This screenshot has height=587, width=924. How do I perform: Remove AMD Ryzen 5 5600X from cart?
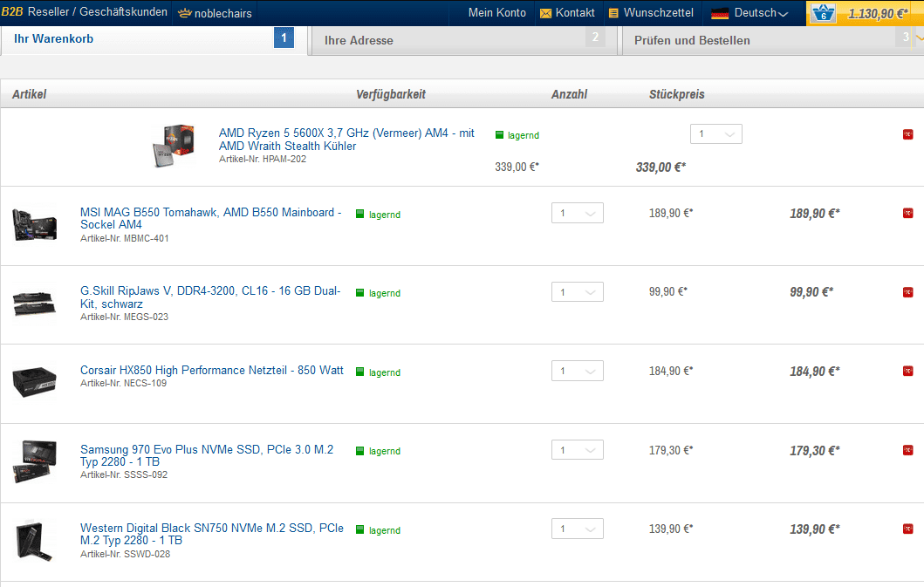[x=907, y=134]
